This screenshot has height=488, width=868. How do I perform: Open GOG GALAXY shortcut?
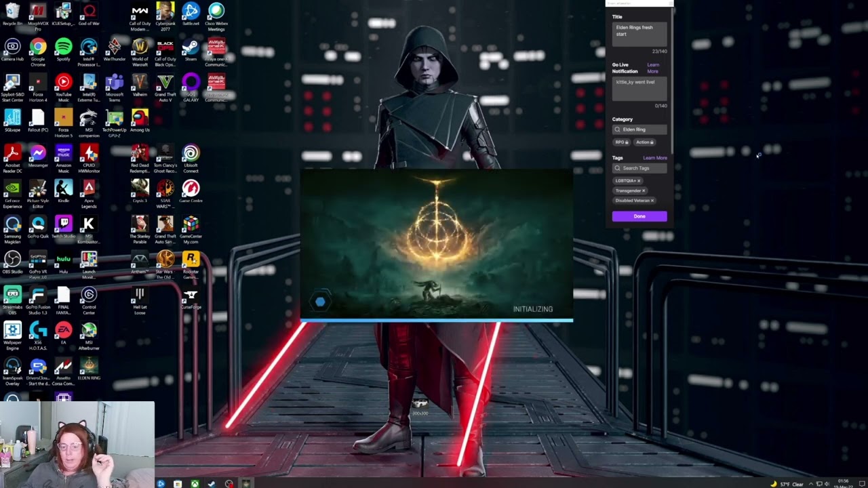tap(191, 87)
